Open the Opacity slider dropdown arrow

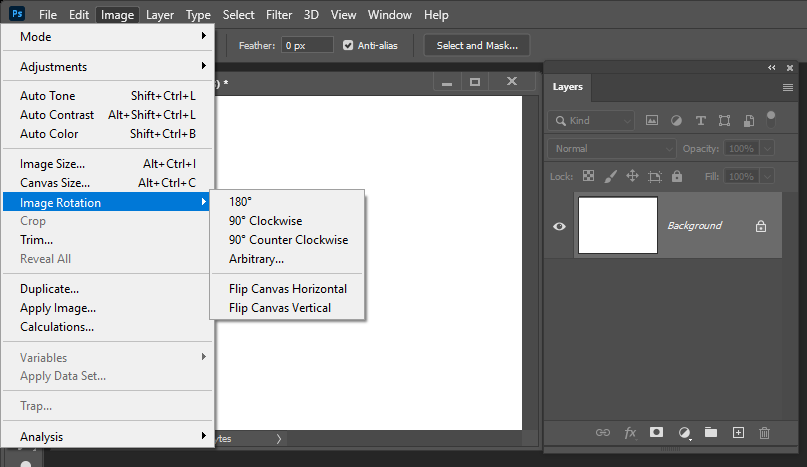point(767,148)
